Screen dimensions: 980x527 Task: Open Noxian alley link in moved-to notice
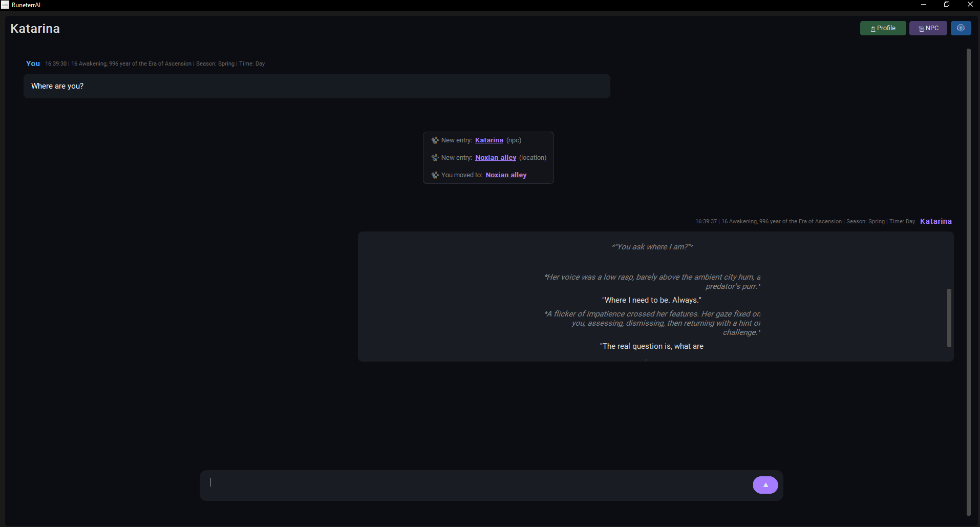click(506, 175)
